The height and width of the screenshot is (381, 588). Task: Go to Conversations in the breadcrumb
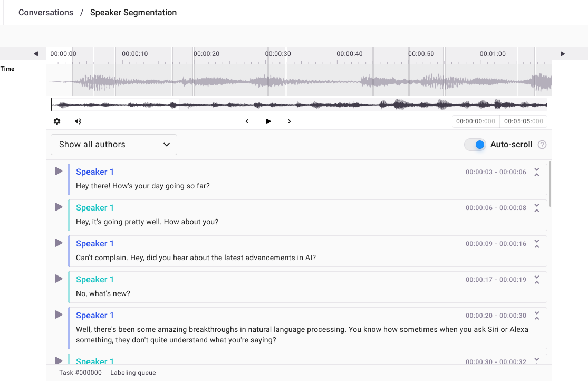coord(46,12)
